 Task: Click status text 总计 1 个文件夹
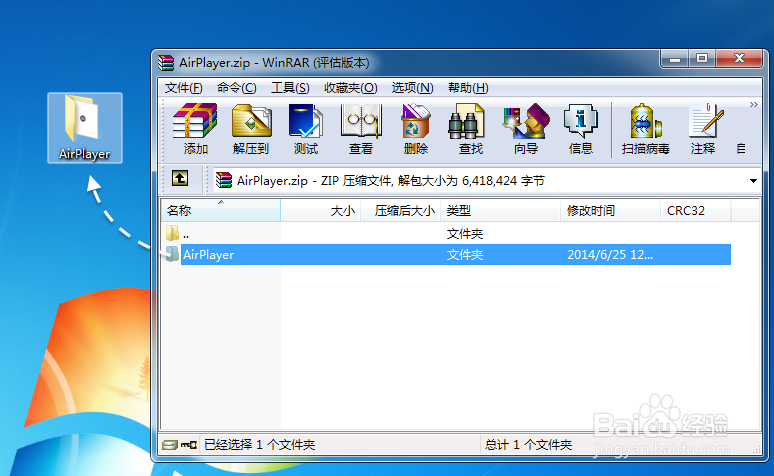(528, 445)
